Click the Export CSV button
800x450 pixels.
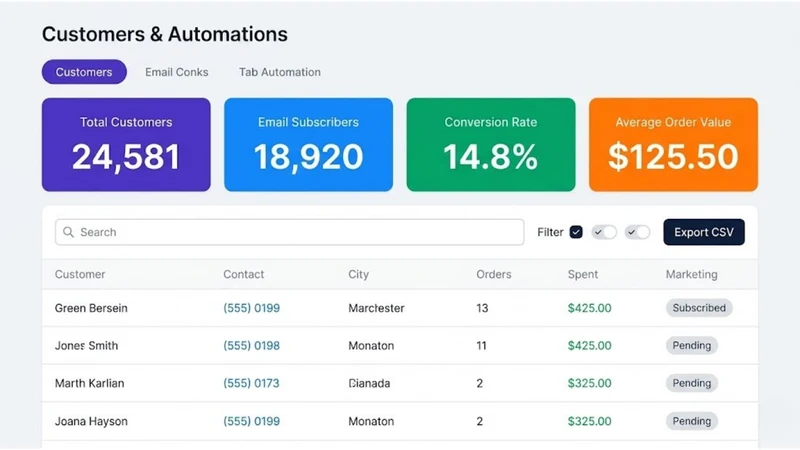(704, 232)
